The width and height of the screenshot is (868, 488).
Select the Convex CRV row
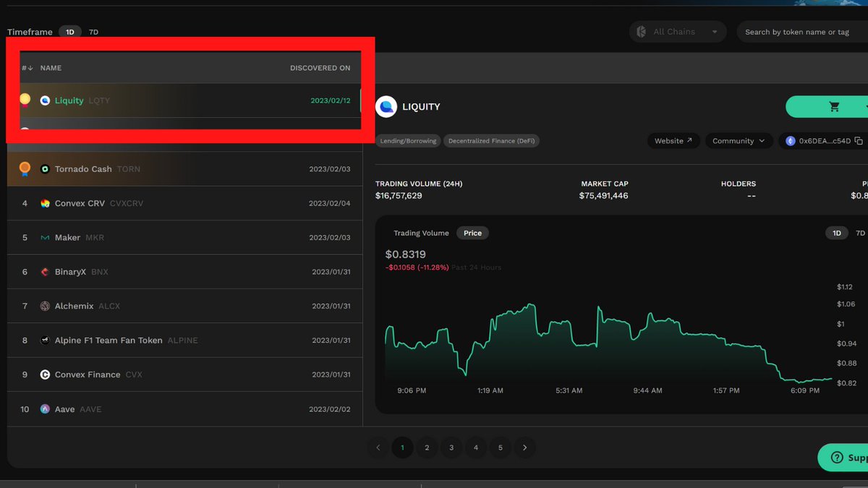[x=184, y=203]
